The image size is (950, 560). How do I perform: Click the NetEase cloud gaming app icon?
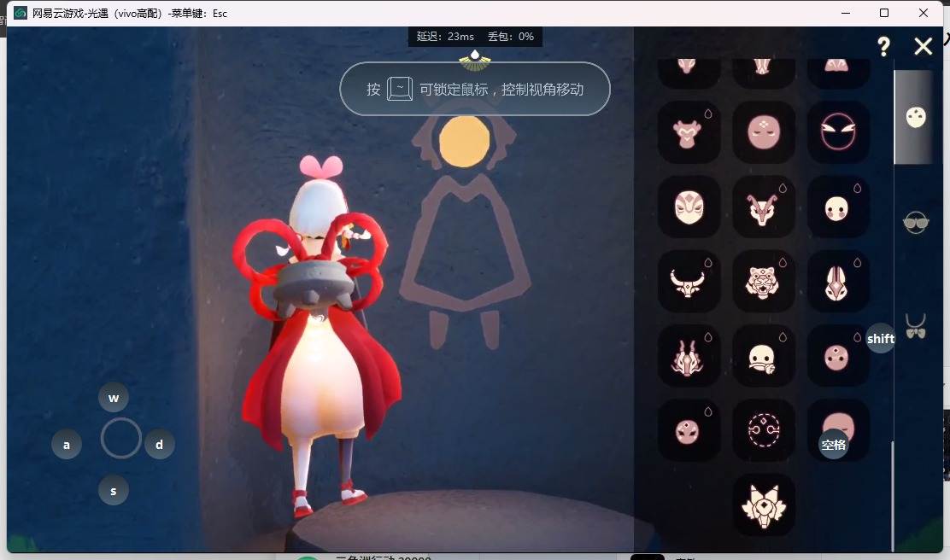point(21,13)
